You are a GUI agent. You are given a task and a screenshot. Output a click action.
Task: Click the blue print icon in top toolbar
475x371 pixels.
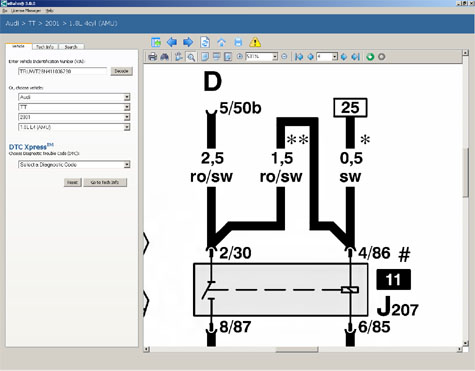pyautogui.click(x=238, y=42)
